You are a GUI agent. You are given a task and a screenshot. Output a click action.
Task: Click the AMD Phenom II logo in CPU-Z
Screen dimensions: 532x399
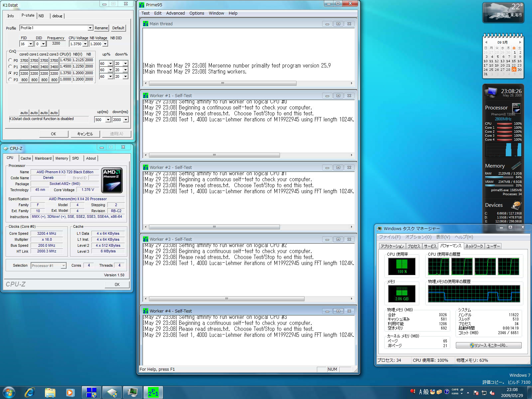click(112, 180)
